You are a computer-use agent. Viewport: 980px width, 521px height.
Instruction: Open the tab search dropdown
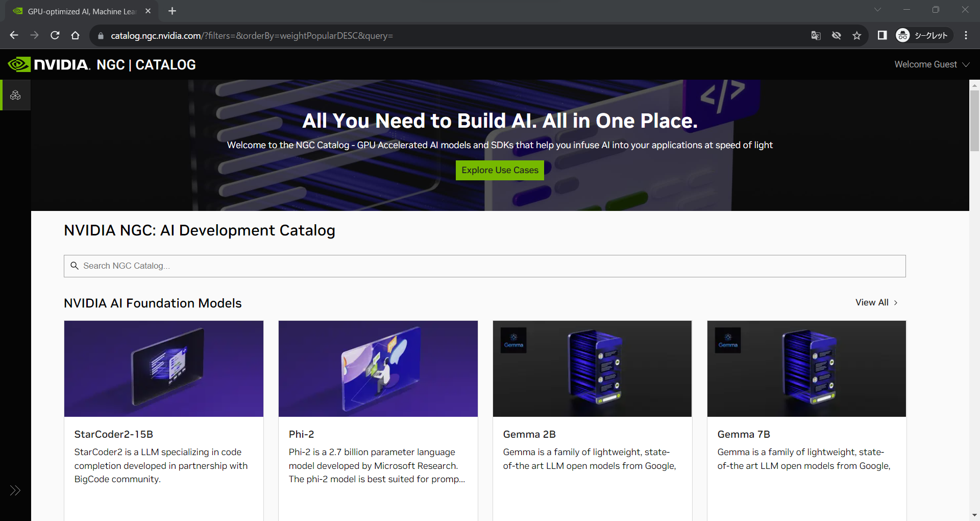(877, 10)
